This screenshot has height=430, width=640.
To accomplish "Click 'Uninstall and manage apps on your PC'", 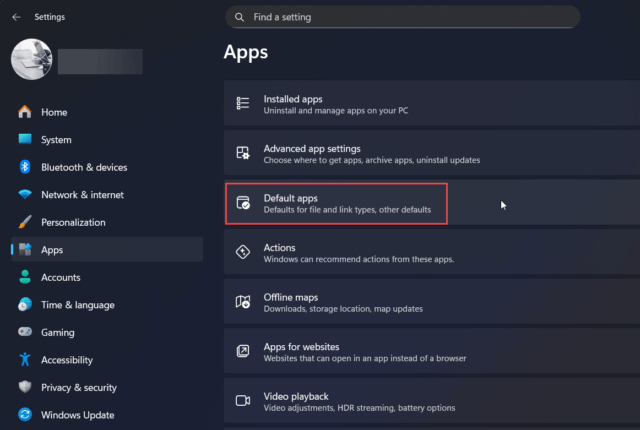I will tap(336, 111).
